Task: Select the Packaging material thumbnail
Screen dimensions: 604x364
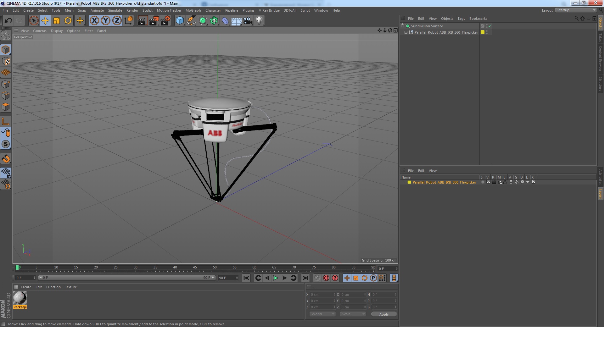Action: [20, 298]
